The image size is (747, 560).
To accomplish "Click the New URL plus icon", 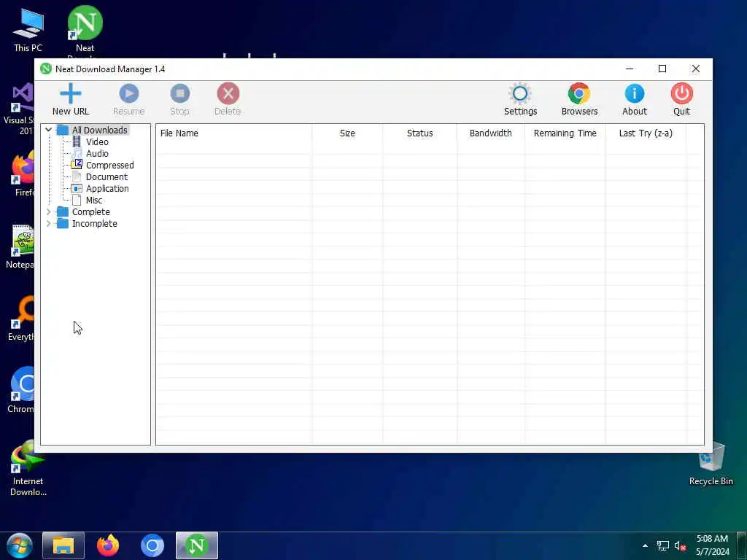I will click(71, 93).
